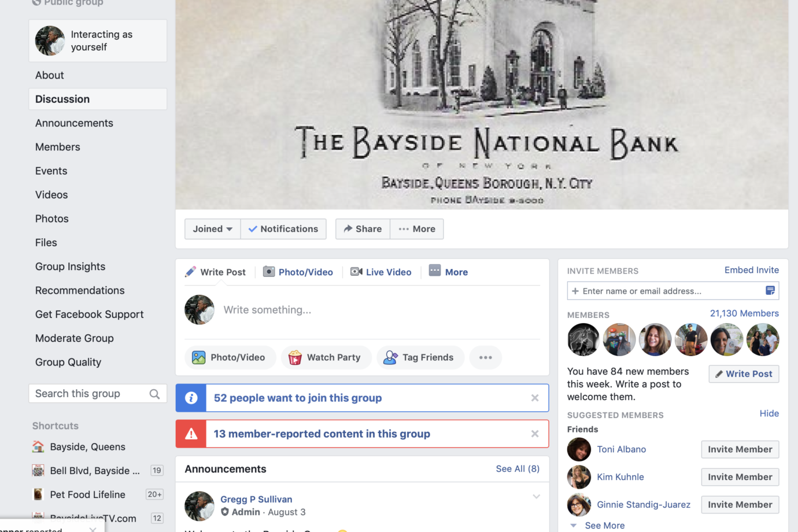Close the reported notification popup
This screenshot has width=798, height=532.
click(93, 529)
